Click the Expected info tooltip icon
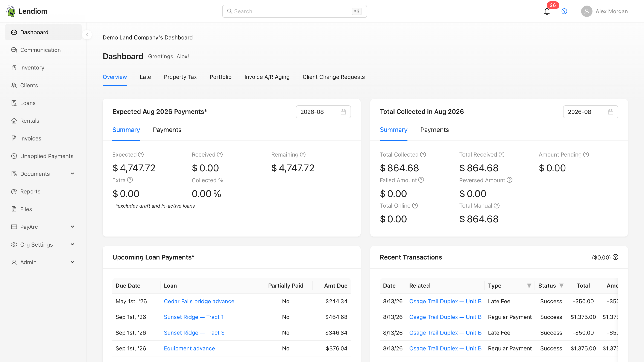Screen dimensions: 644x362 point(141,155)
